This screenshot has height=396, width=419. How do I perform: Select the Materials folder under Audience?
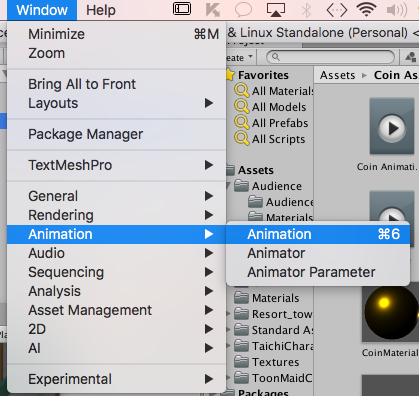click(281, 217)
